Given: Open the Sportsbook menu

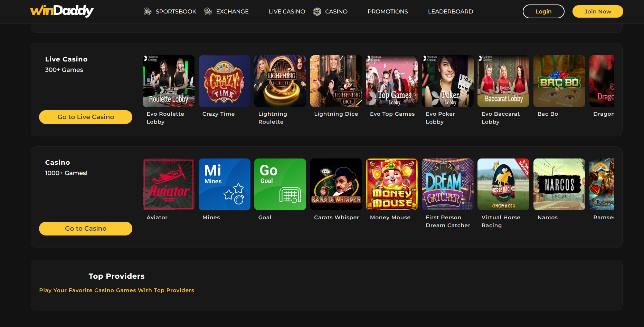Looking at the screenshot, I should tap(176, 11).
